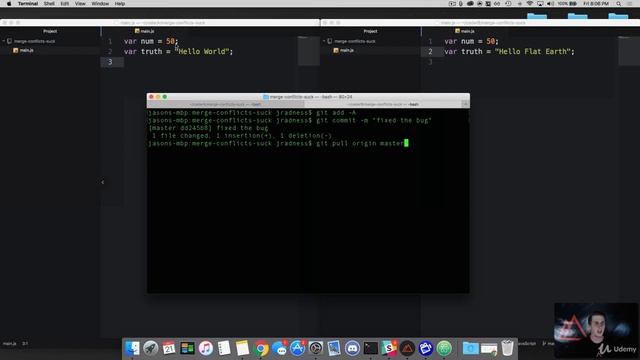This screenshot has width=640, height=360.
Task: Select main.js tab in right editor
Action: point(464,31)
